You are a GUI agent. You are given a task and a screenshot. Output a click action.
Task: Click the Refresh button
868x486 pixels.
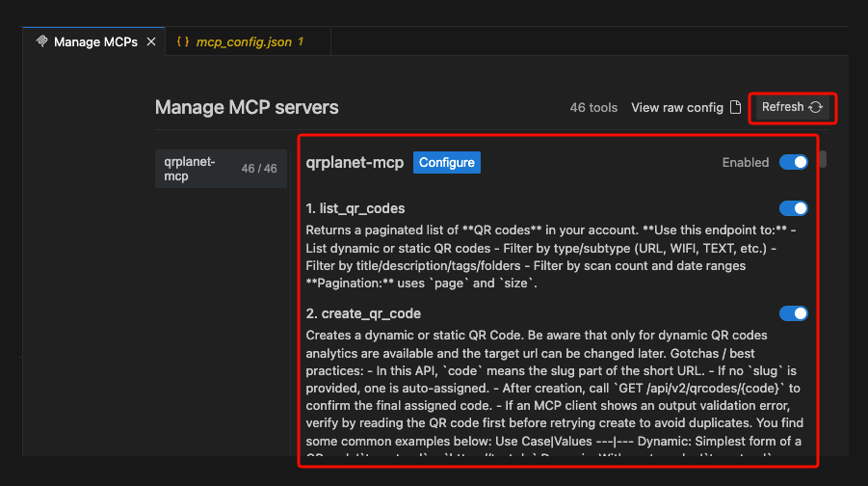[x=792, y=107]
